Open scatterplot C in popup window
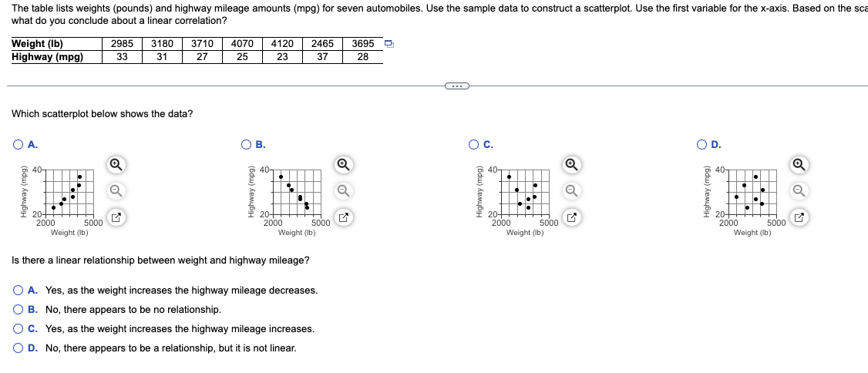 coord(570,217)
